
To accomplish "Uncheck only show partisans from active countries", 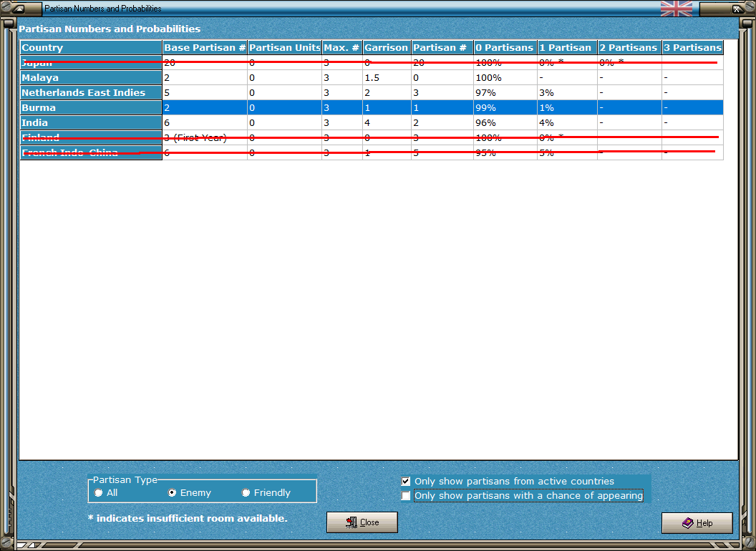I will [406, 481].
